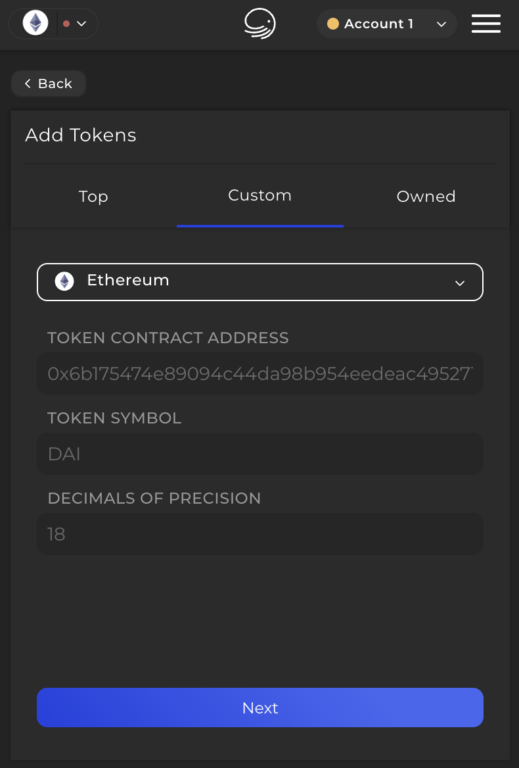The image size is (519, 768).
Task: Click the Token Symbol input field
Action: point(260,454)
